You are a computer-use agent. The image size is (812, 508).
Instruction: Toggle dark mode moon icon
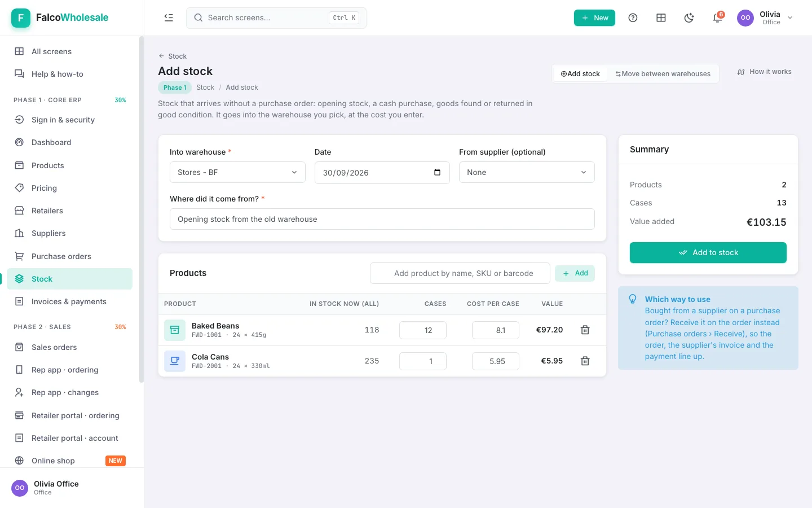pyautogui.click(x=689, y=18)
